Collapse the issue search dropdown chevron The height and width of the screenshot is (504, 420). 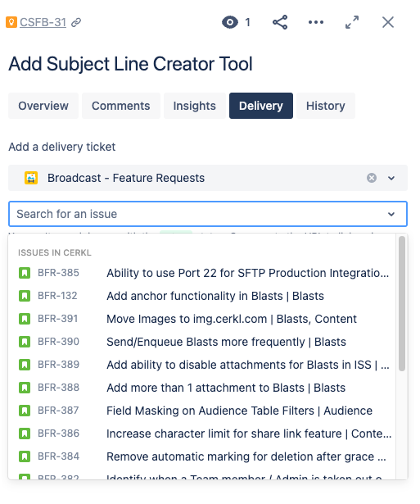pos(391,214)
